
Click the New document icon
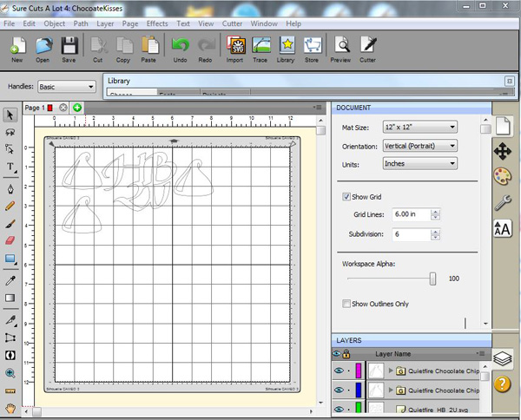click(x=17, y=45)
